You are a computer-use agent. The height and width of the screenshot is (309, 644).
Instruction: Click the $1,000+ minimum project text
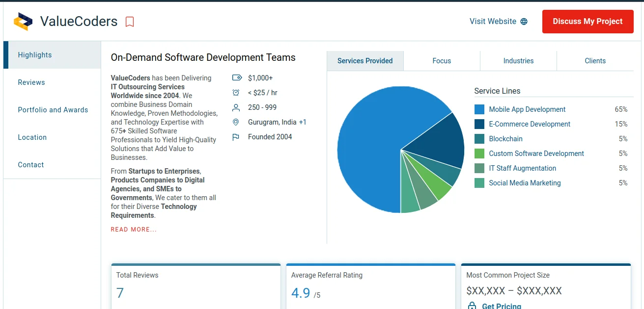point(260,78)
